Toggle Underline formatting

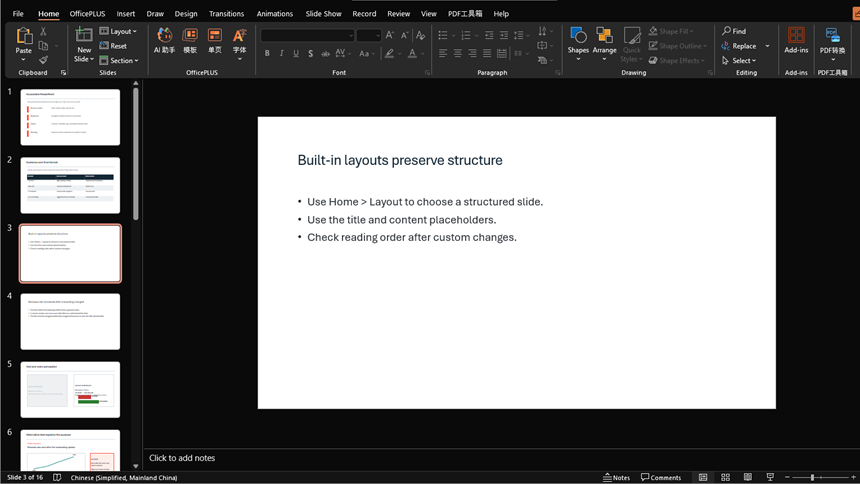[296, 53]
